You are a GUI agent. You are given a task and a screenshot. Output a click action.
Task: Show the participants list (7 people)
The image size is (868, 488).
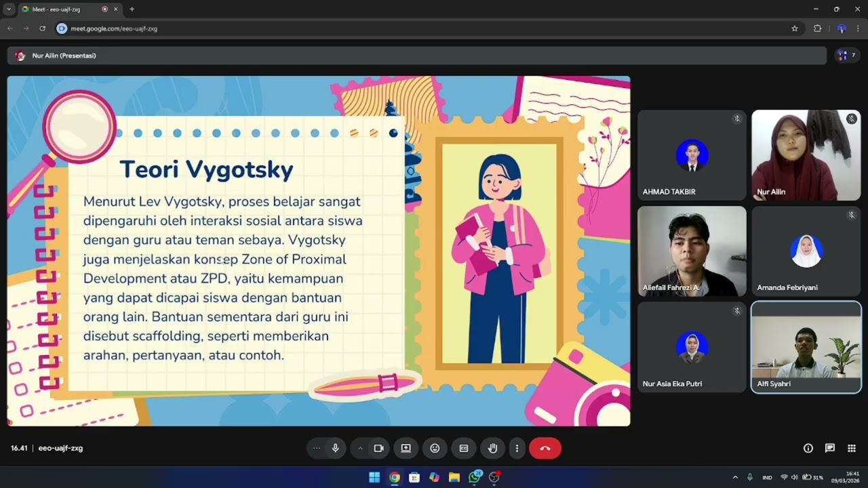tap(846, 56)
